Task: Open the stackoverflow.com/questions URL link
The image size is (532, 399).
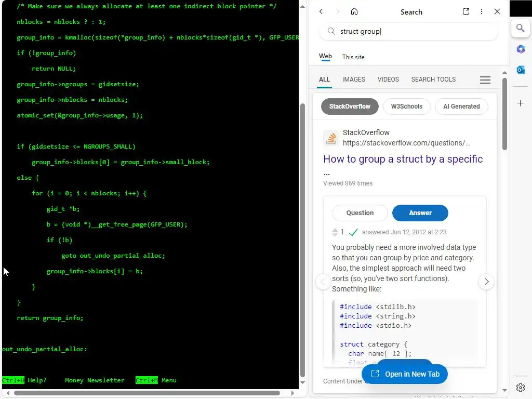Action: 406,143
